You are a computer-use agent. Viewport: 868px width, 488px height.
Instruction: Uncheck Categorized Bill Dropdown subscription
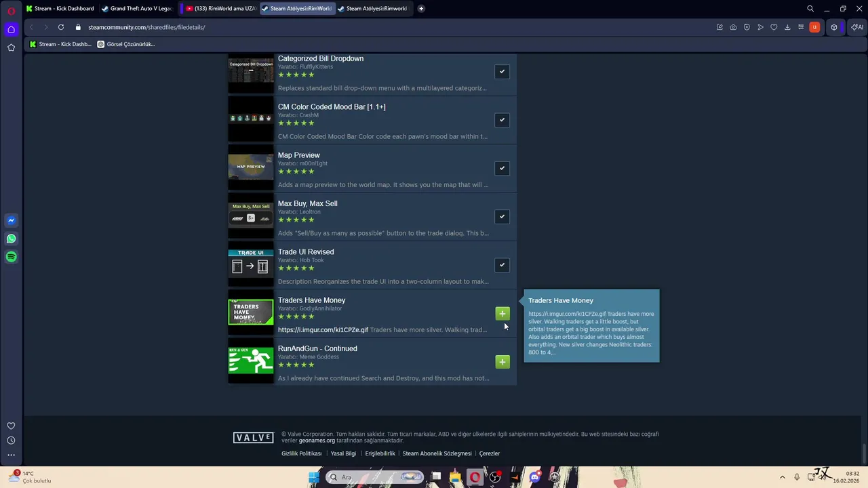coord(502,71)
